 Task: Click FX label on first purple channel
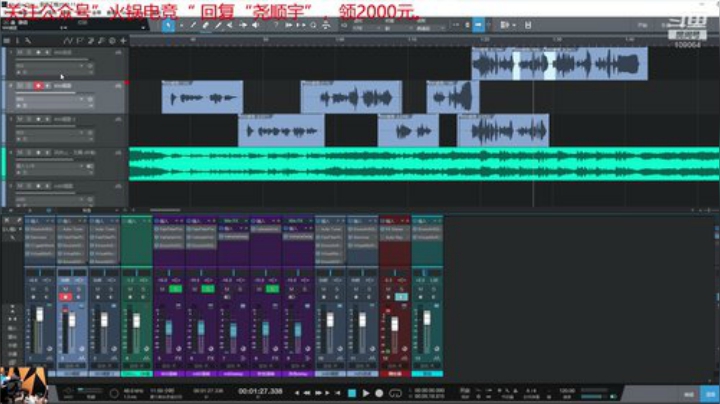point(179,358)
